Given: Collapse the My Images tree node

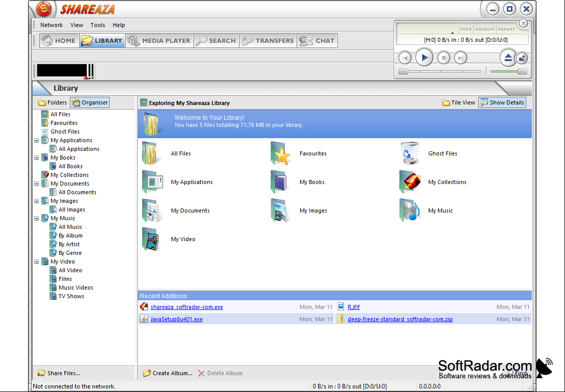Looking at the screenshot, I should pos(36,201).
